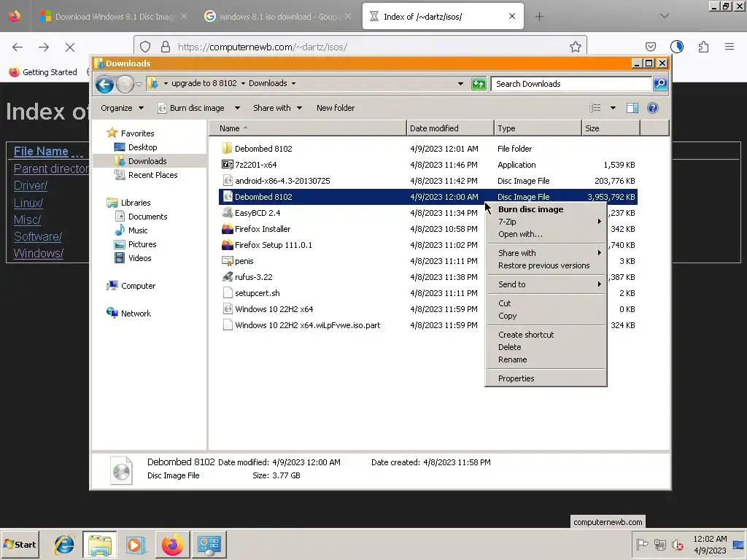
Task: Open Firefox Pocket save icon
Action: point(650,47)
